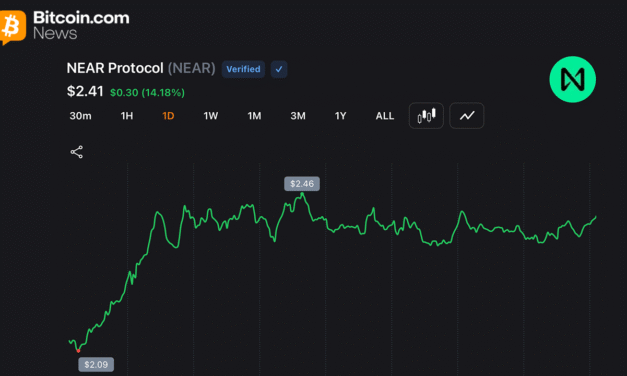Click the $2.41 current price
627x376 pixels.
point(85,91)
